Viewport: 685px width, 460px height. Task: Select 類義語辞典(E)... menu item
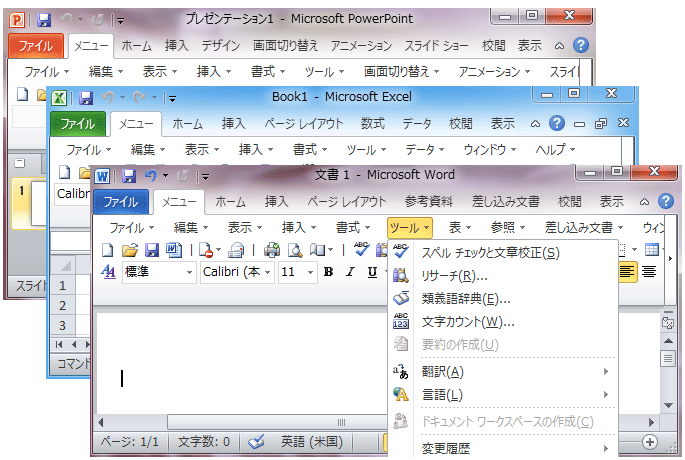click(502, 299)
